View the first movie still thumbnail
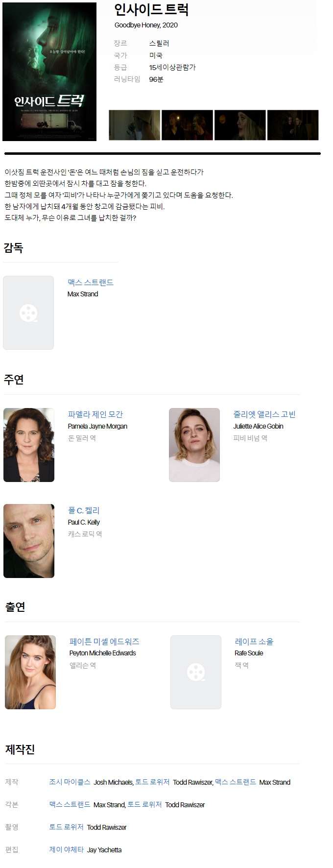The height and width of the screenshot is (868, 333). (134, 125)
